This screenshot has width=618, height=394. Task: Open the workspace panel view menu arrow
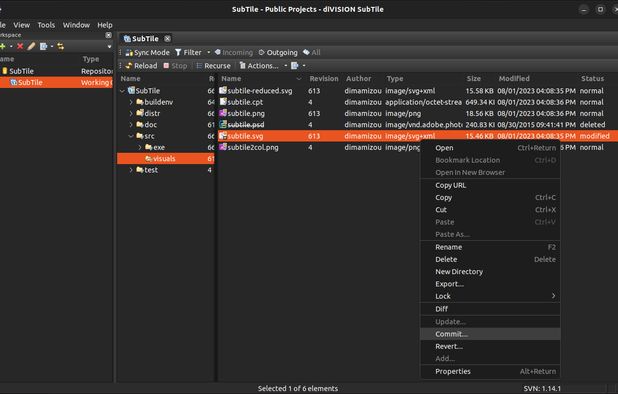click(x=109, y=47)
